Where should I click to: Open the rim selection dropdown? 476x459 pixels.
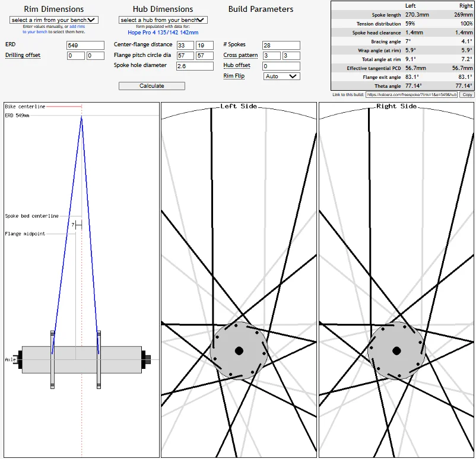(x=54, y=20)
